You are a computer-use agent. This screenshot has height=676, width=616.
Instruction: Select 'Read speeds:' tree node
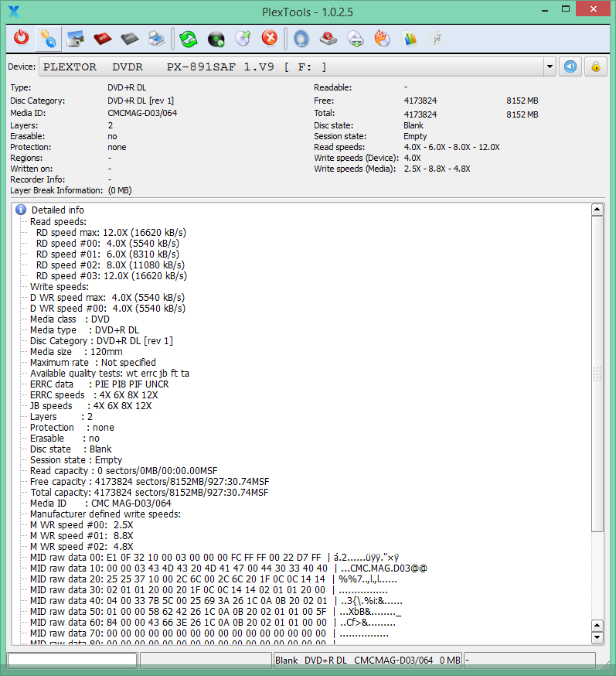coord(58,222)
